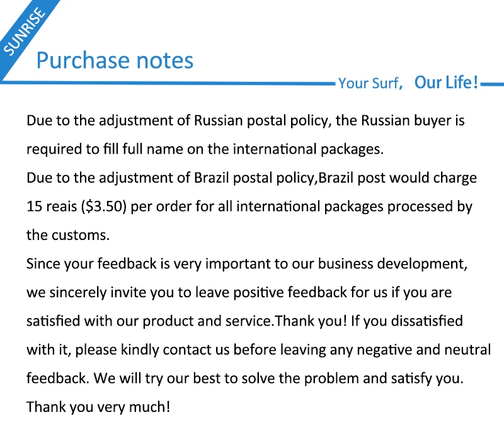Viewport: 504px width, 427px height.
Task: Click the Our Life! slogan text
Action: tap(446, 83)
